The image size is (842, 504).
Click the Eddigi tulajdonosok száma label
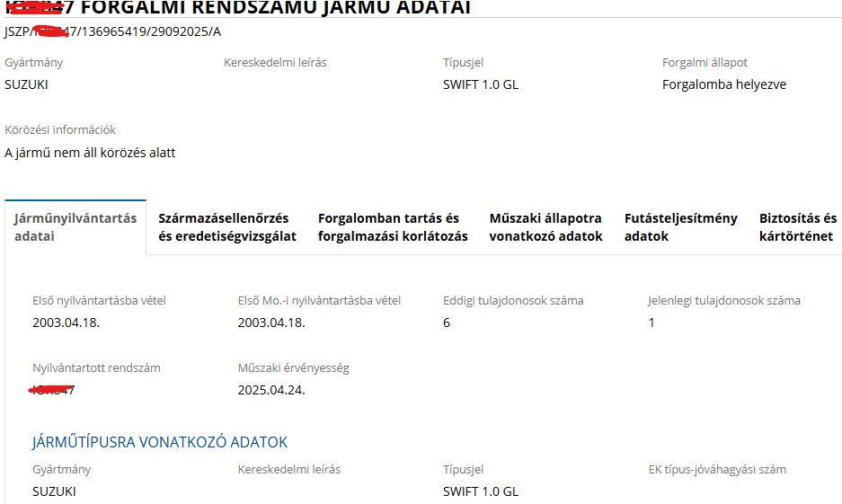[x=513, y=300]
